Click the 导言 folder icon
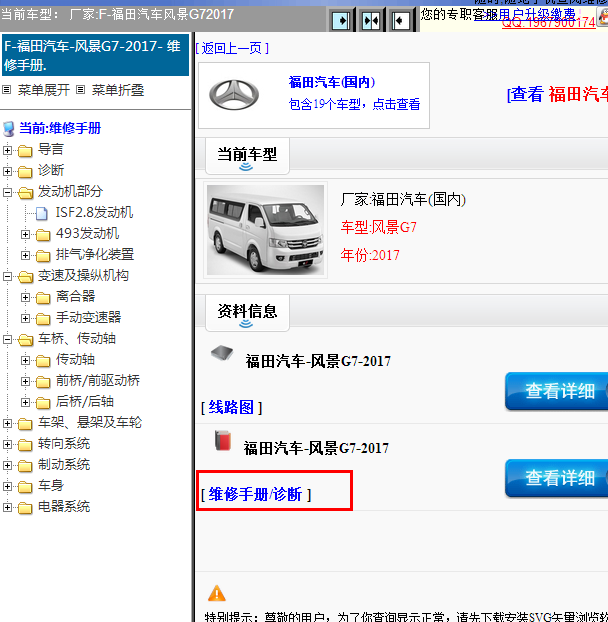Image resolution: width=608 pixels, height=622 pixels. click(25, 150)
